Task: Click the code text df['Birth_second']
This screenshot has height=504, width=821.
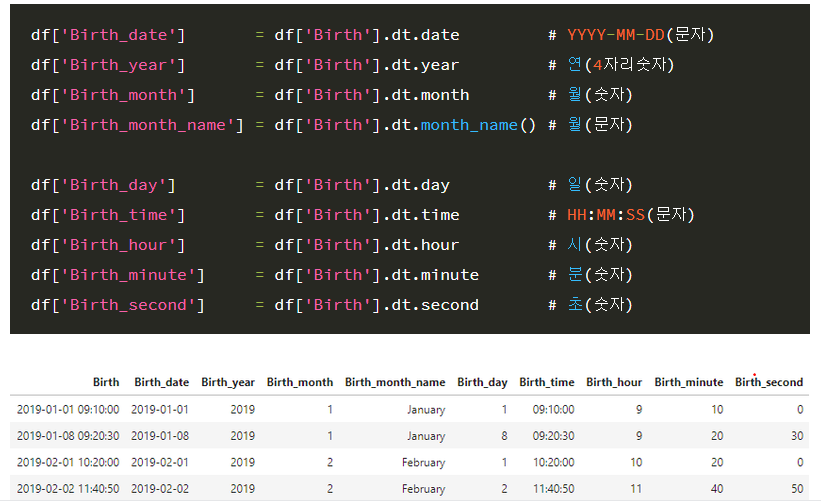Action: [118, 305]
